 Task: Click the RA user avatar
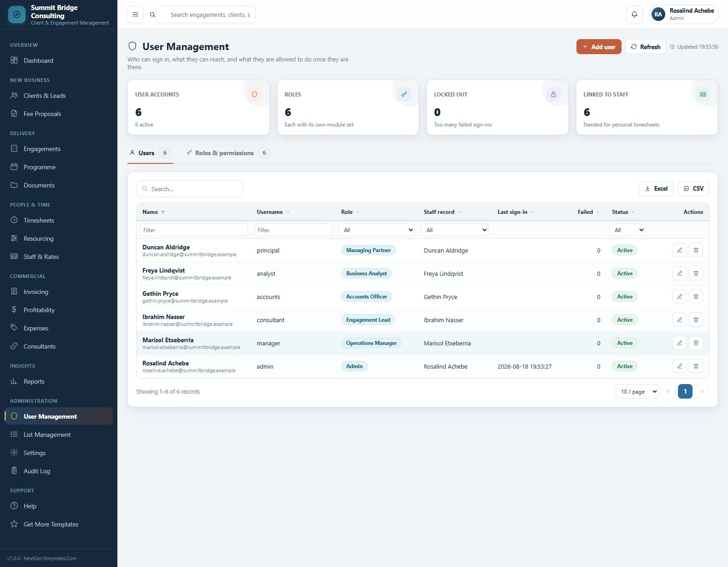[x=658, y=15]
